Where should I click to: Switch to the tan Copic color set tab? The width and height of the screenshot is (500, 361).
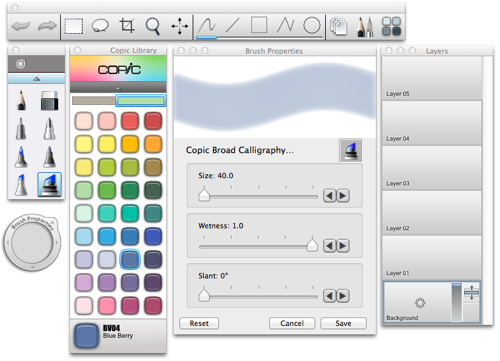tap(94, 100)
